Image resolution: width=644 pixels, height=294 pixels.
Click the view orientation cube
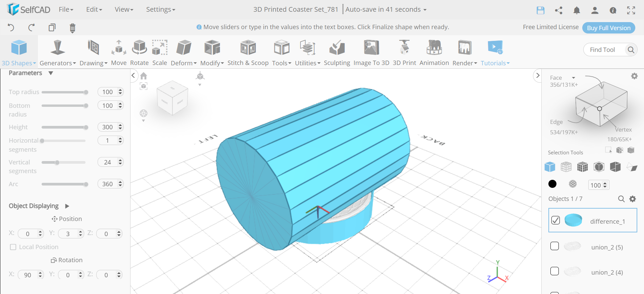point(172,98)
